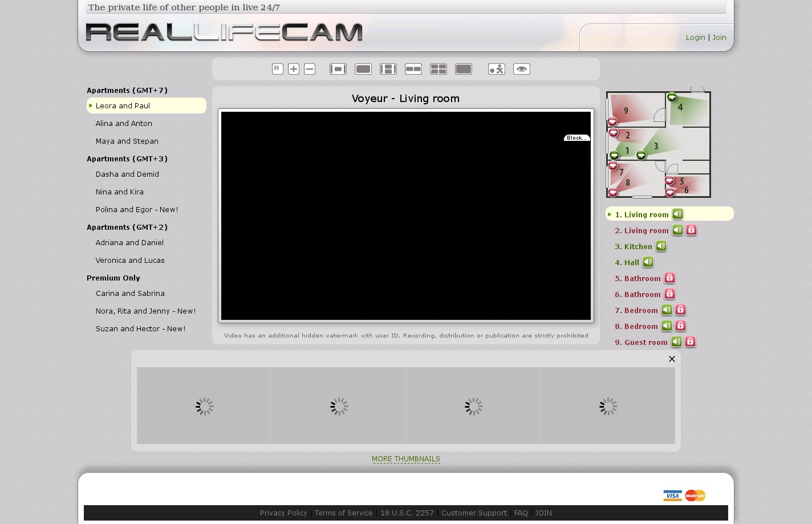Click the Join link in header
Screen dimensions: 812x524
tap(719, 37)
